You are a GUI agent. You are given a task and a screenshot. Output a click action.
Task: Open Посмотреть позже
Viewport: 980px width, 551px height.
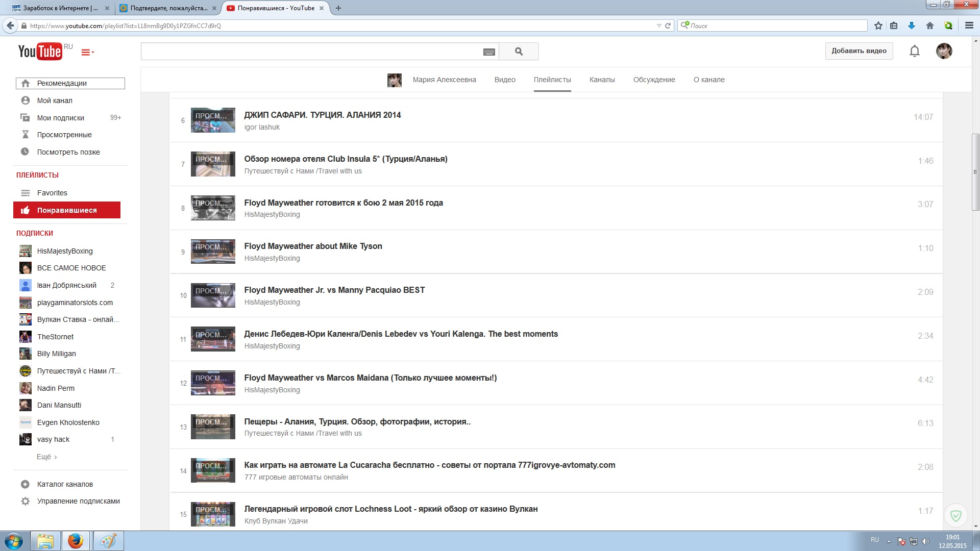[68, 152]
